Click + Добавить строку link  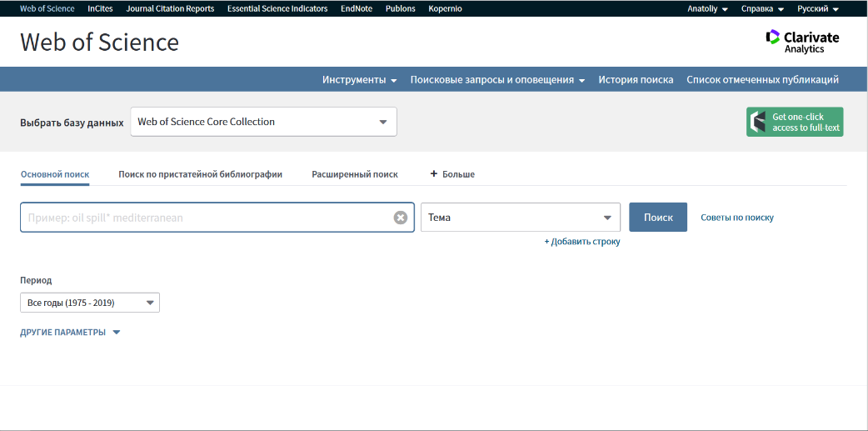[582, 242]
